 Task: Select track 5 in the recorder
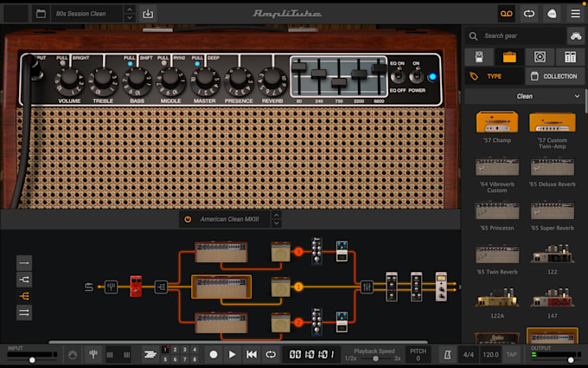(165, 359)
